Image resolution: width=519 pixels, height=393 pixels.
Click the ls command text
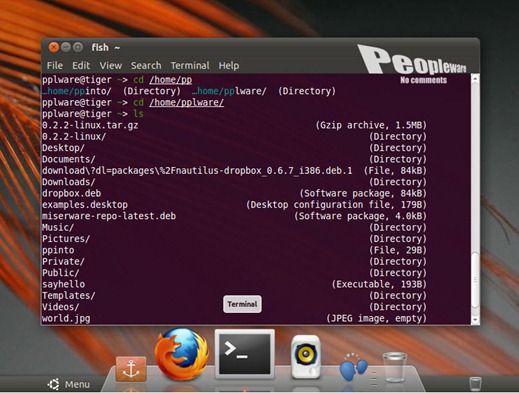tap(138, 114)
